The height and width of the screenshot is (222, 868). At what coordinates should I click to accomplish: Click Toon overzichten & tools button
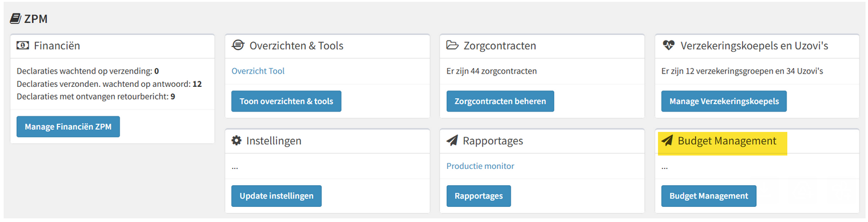(x=287, y=101)
